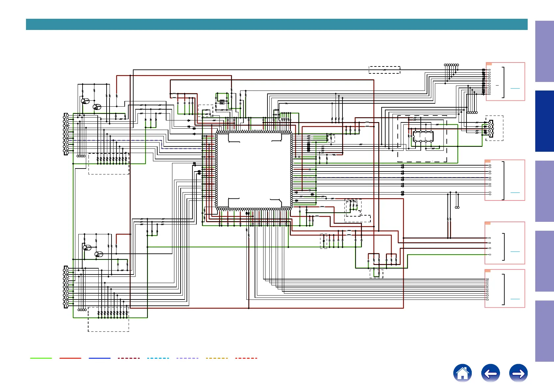Image resolution: width=554 pixels, height=392 pixels.
Task: Click the large square IC chip in the schematic center
Action: click(254, 170)
